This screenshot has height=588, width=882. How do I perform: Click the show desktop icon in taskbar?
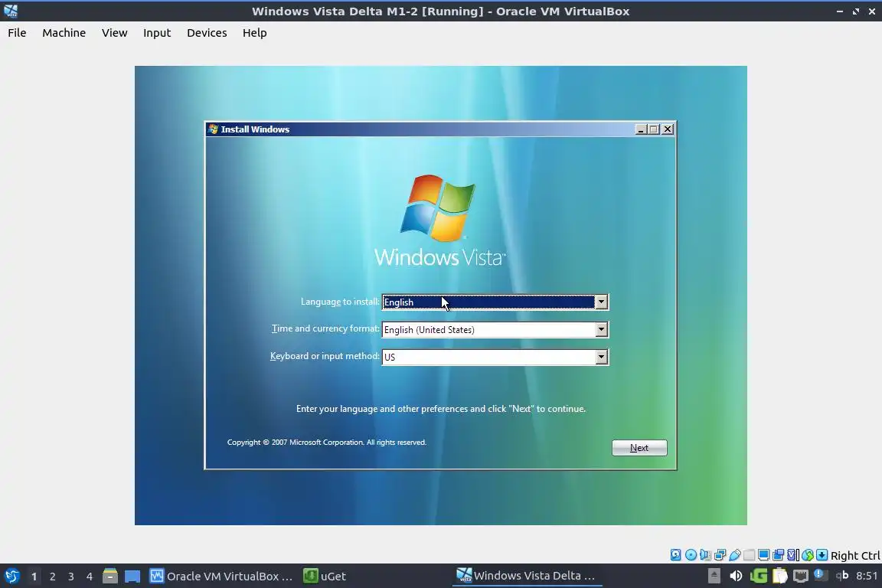[x=132, y=577]
